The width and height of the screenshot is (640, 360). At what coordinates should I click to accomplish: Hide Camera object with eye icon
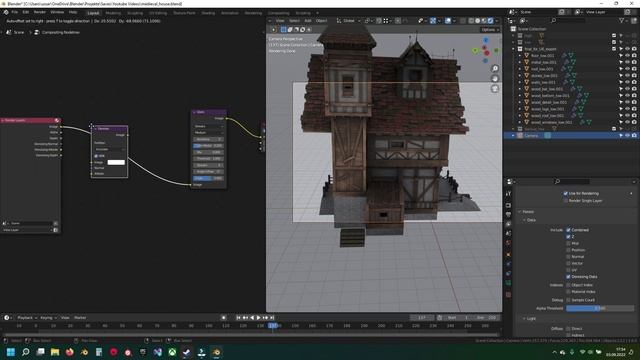[x=627, y=136]
